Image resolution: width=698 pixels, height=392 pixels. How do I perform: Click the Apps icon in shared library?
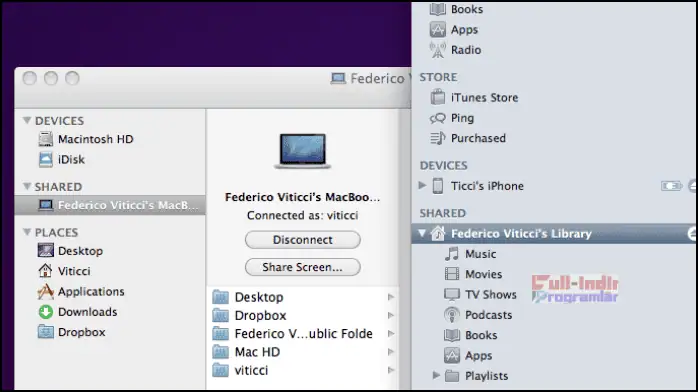452,356
